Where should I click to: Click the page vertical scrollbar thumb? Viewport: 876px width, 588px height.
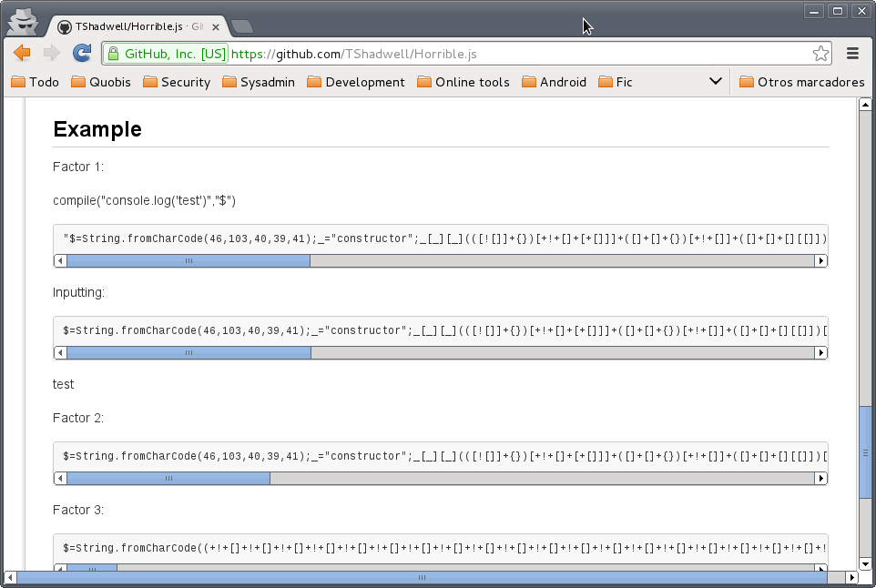coord(865,452)
